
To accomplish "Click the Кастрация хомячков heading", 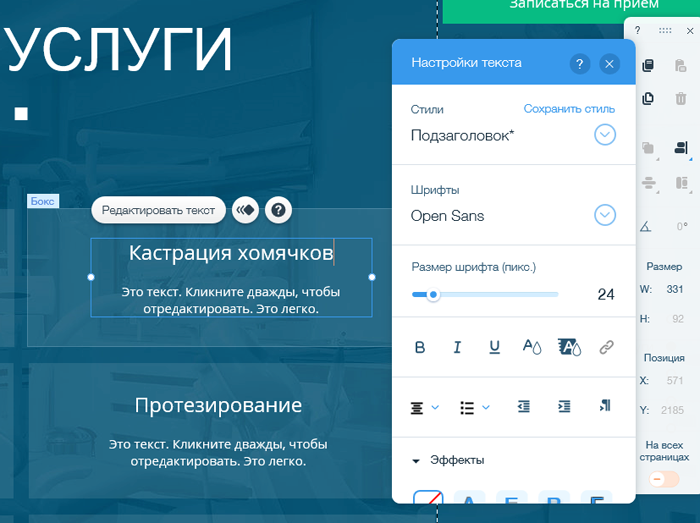I will pyautogui.click(x=231, y=253).
